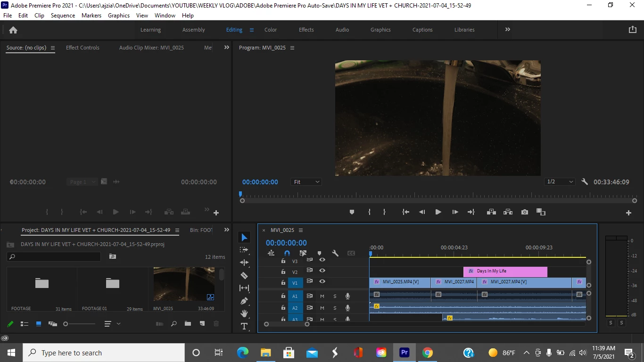Step forward one frame in Program monitor
Viewport: 644px width, 362px height.
pyautogui.click(x=455, y=212)
